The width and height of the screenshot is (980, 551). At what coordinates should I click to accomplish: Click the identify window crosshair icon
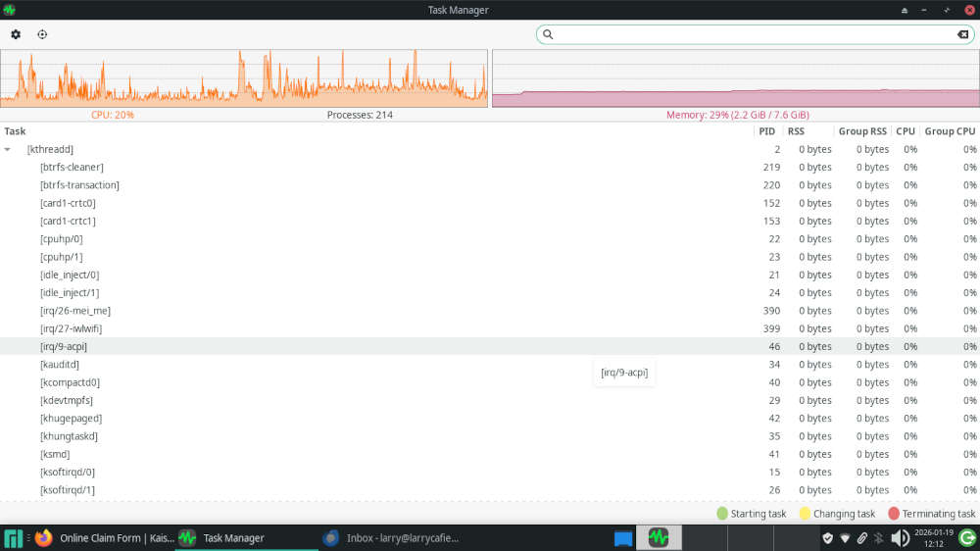(42, 34)
